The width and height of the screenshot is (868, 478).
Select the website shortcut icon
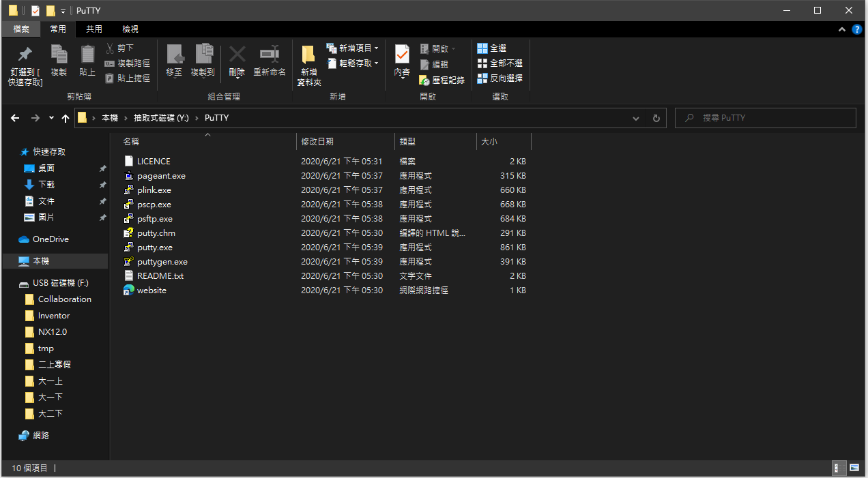(129, 290)
